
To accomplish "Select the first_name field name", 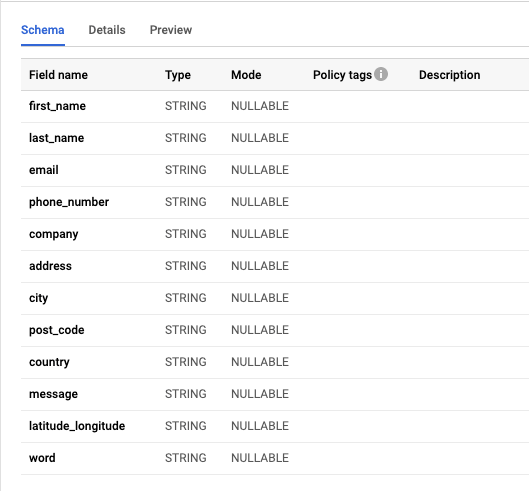I will 57,106.
